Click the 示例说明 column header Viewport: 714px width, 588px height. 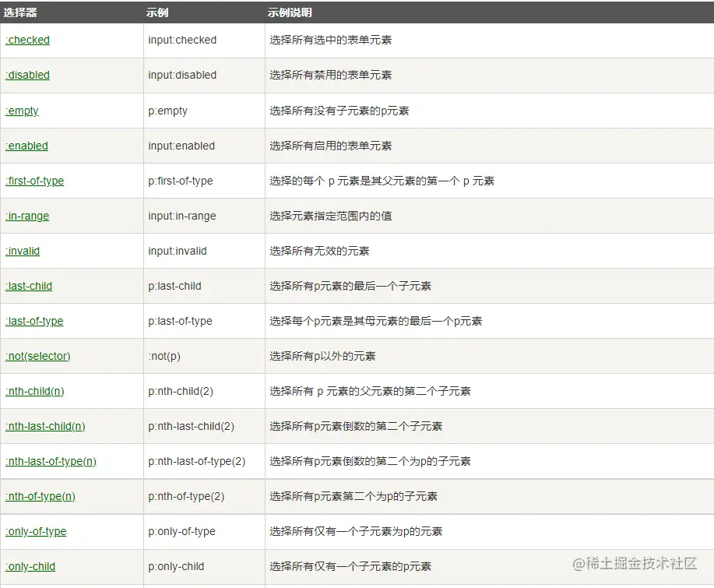pyautogui.click(x=290, y=12)
